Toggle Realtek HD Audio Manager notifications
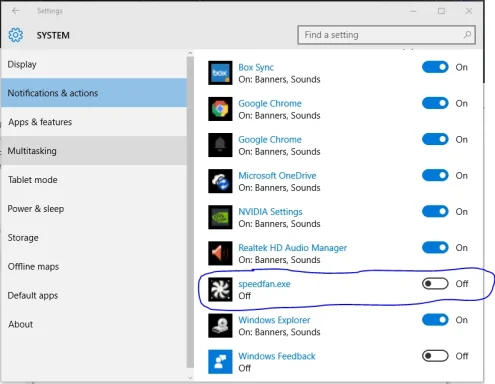 pyautogui.click(x=435, y=247)
